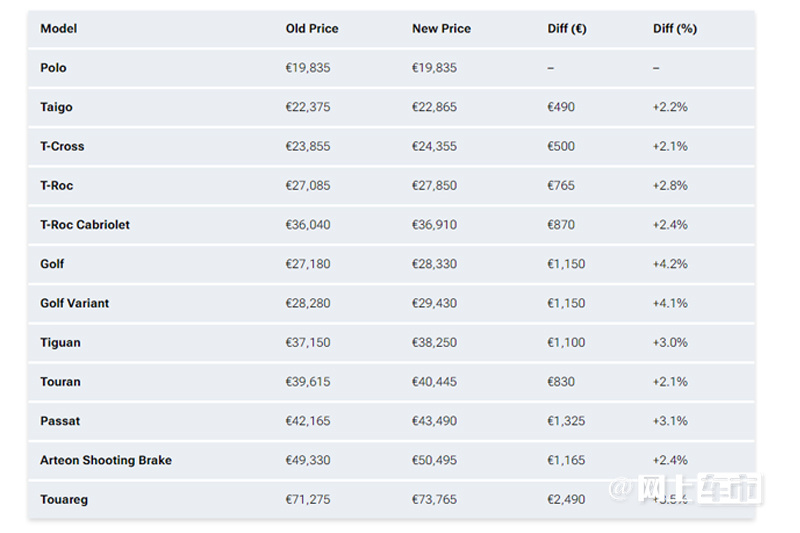The width and height of the screenshot is (800, 533).
Task: Select the Touareg difference €2,490
Action: pyautogui.click(x=566, y=500)
